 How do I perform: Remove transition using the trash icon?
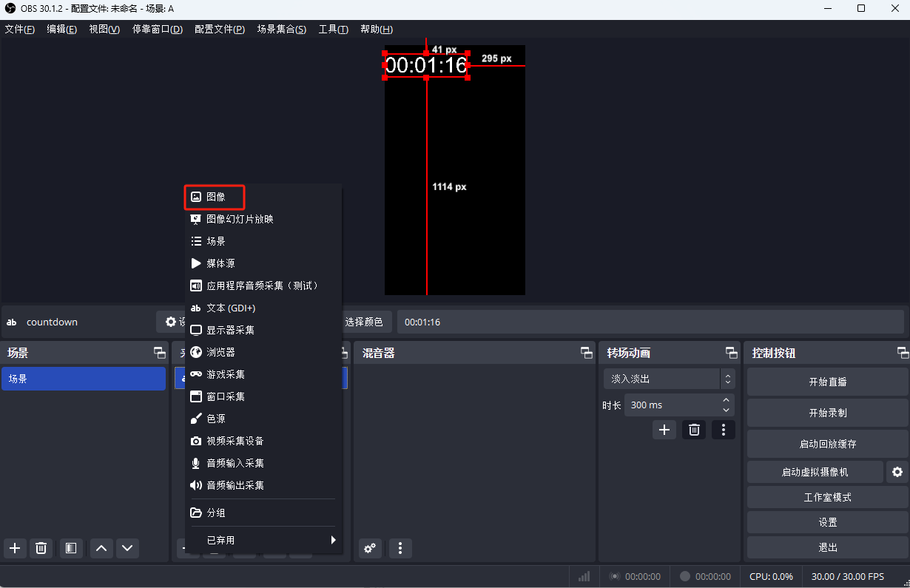click(x=693, y=429)
